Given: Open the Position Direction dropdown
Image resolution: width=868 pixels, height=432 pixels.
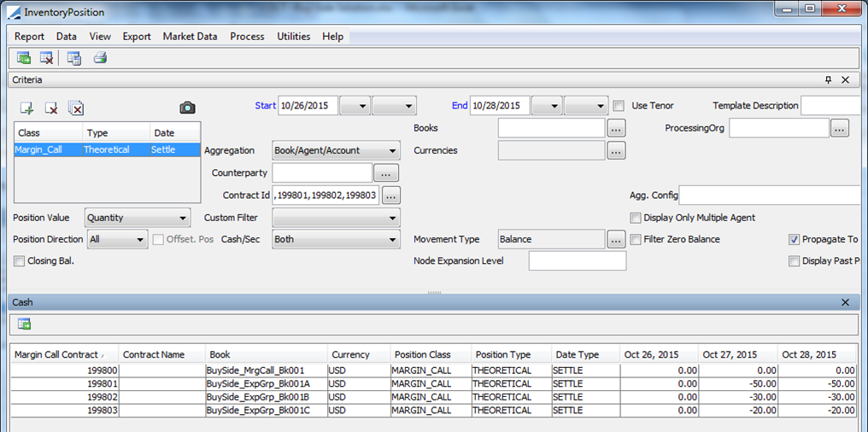Looking at the screenshot, I should [x=117, y=240].
